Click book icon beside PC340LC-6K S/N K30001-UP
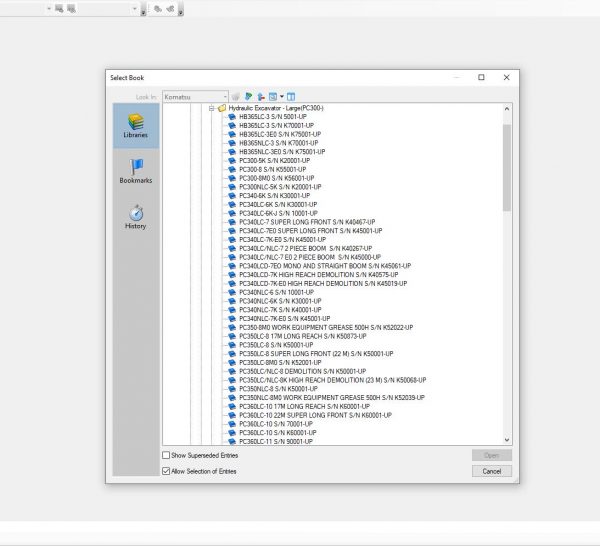 click(232, 205)
